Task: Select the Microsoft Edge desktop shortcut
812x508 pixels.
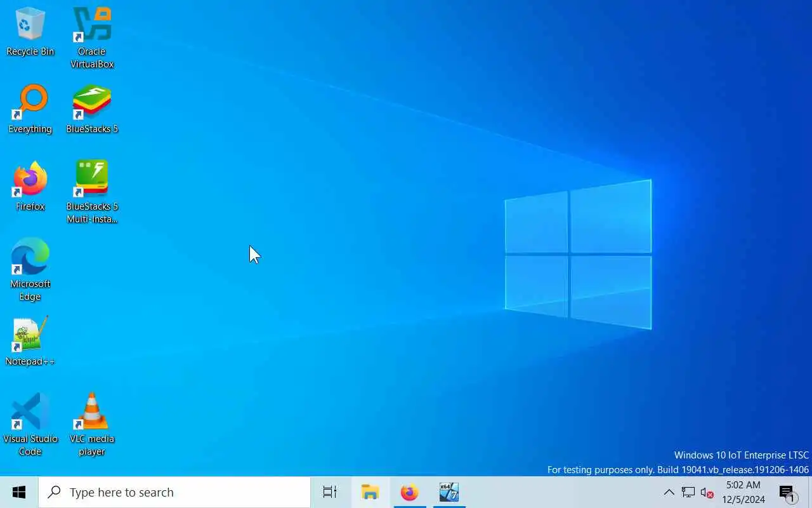Action: 30,269
